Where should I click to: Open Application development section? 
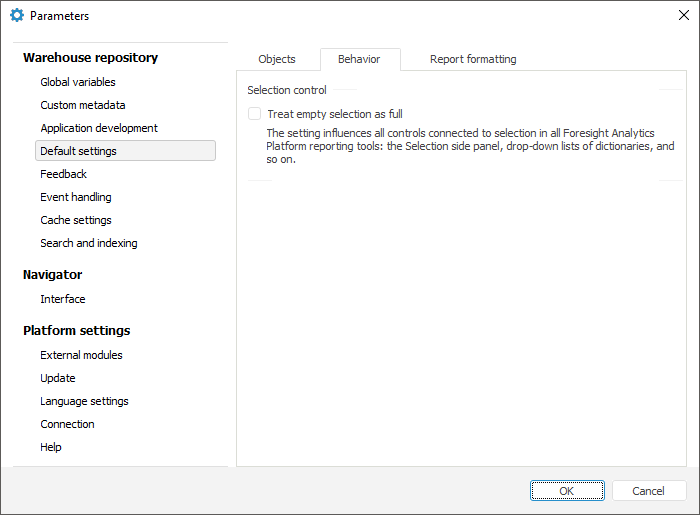[99, 128]
